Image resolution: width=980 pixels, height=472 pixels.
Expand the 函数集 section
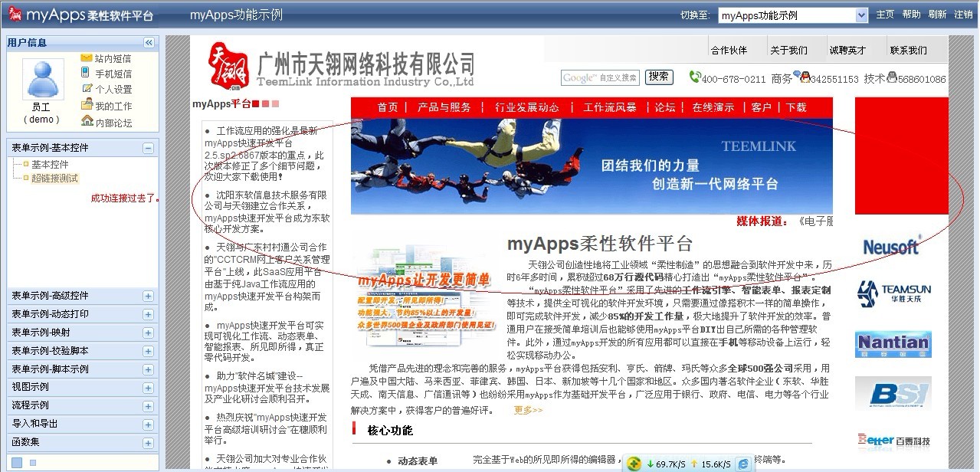coord(148,442)
